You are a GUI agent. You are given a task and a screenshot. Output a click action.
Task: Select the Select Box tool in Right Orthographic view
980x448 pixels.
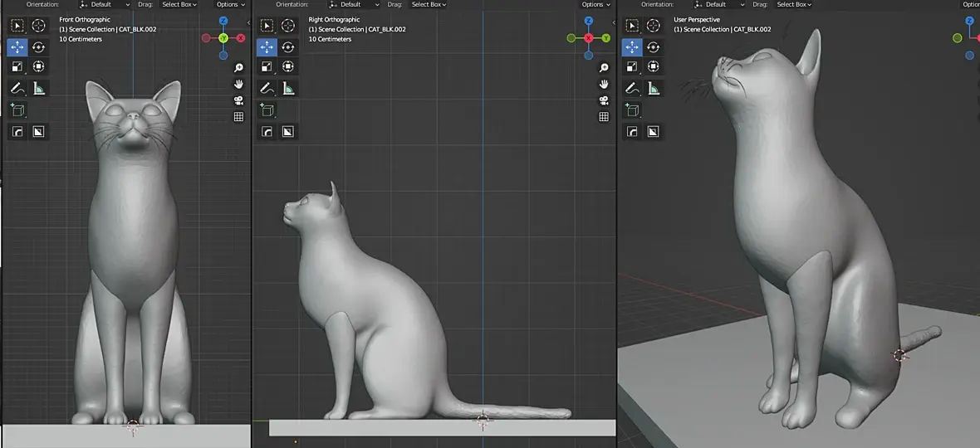[x=267, y=27]
